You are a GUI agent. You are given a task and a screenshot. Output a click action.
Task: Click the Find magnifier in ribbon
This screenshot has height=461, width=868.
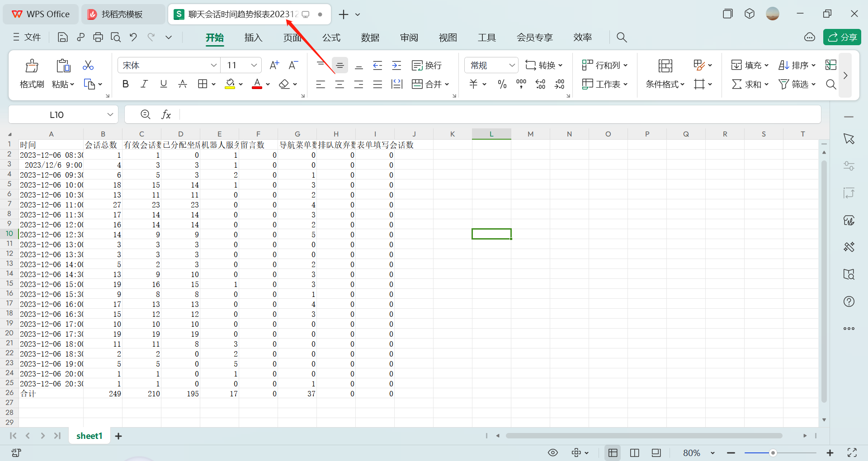coord(831,84)
